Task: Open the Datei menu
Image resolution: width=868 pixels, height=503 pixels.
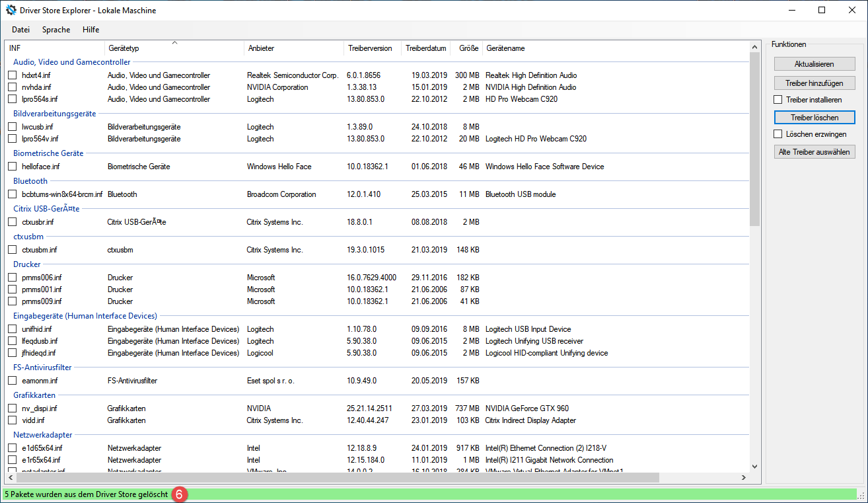Action: tap(20, 30)
